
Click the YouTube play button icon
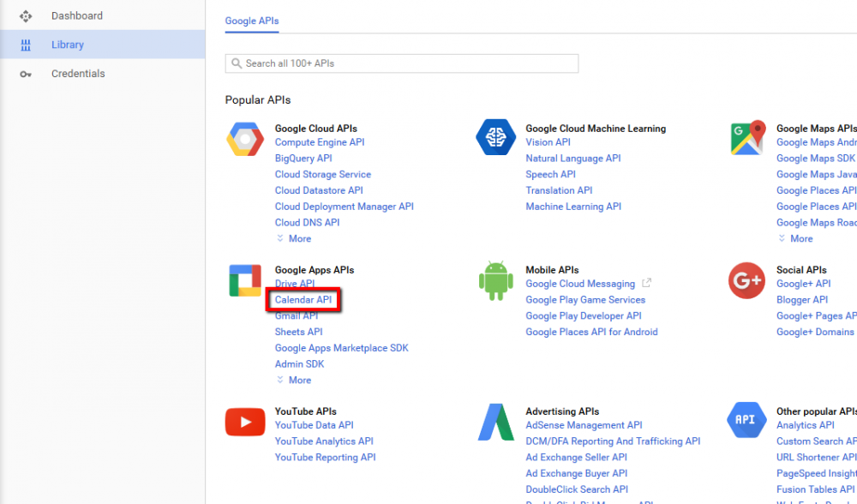[x=245, y=421]
